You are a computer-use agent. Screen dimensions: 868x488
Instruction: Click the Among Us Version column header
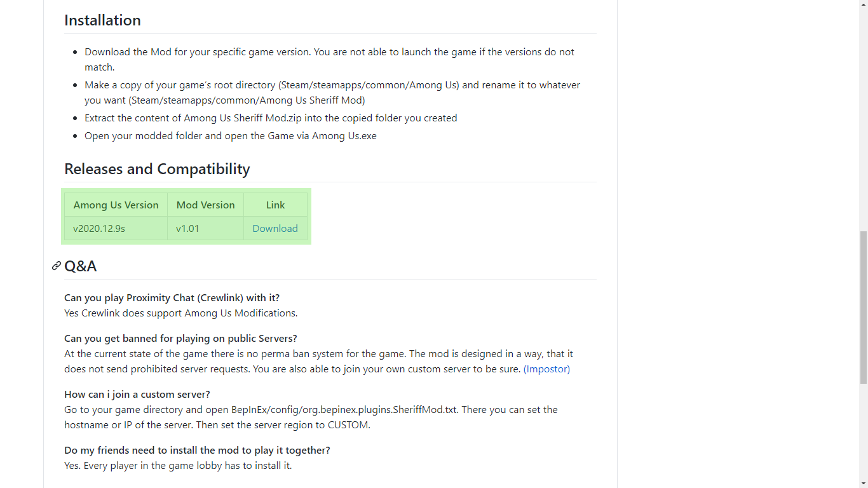(116, 205)
